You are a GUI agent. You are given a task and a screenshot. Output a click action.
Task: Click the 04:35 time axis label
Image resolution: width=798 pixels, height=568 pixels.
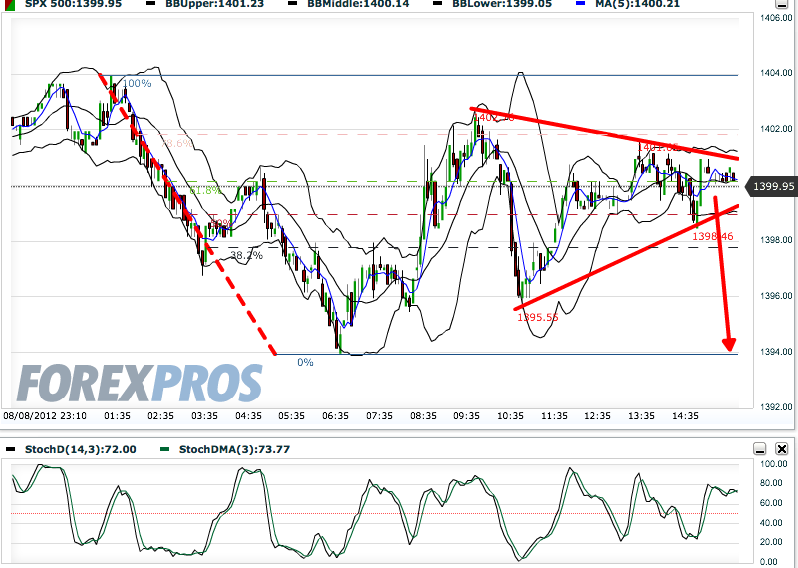pyautogui.click(x=248, y=416)
